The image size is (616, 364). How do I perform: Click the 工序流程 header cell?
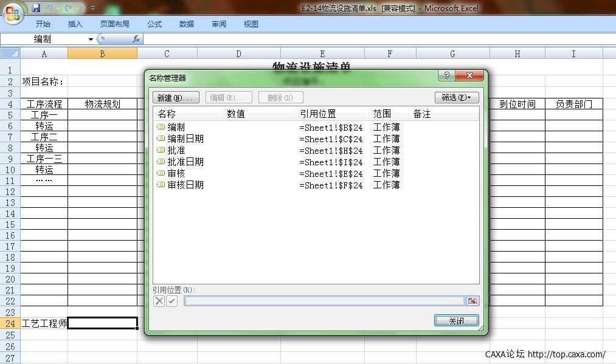44,104
